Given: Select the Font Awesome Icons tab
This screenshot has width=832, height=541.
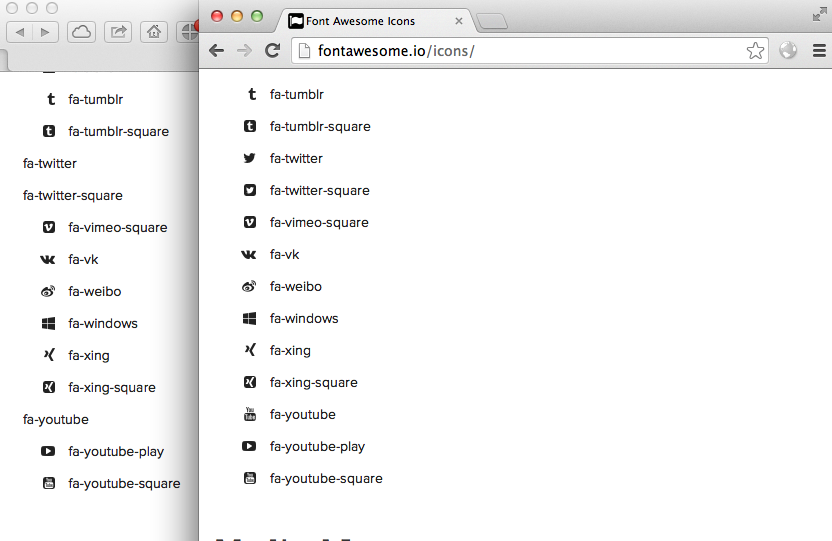Looking at the screenshot, I should click(x=374, y=21).
